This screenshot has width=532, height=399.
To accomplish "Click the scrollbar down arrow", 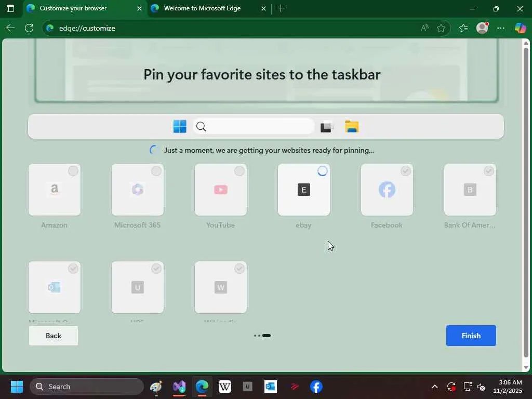I will 526,367.
